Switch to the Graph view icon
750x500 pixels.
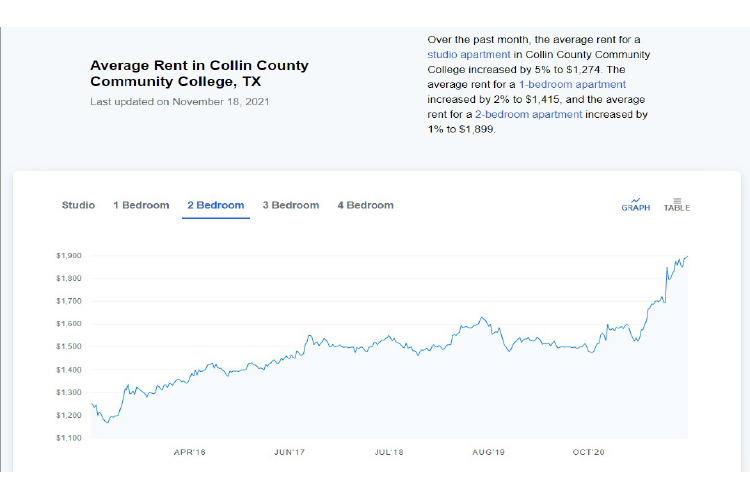(635, 204)
